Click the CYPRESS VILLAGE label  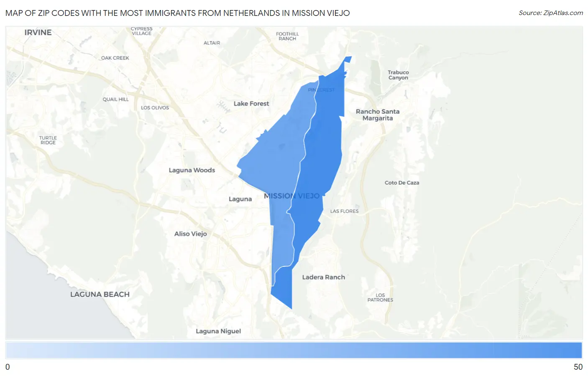coord(142,31)
